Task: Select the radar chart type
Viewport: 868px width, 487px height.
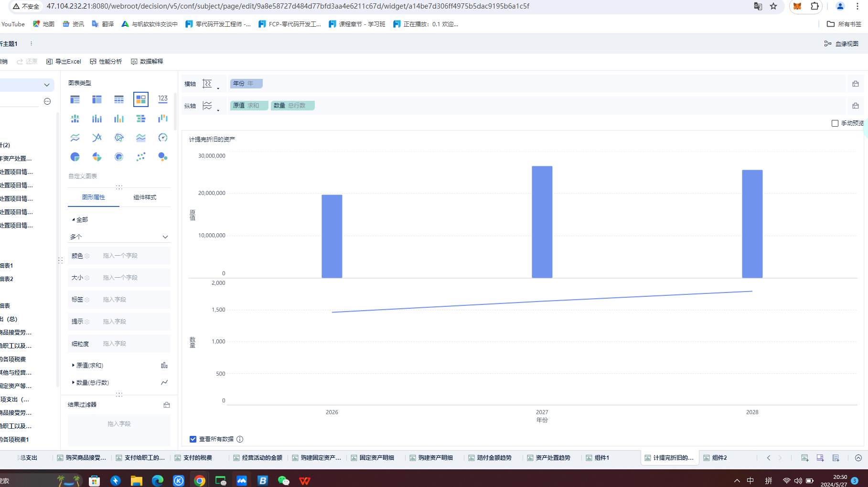Action: 119,138
